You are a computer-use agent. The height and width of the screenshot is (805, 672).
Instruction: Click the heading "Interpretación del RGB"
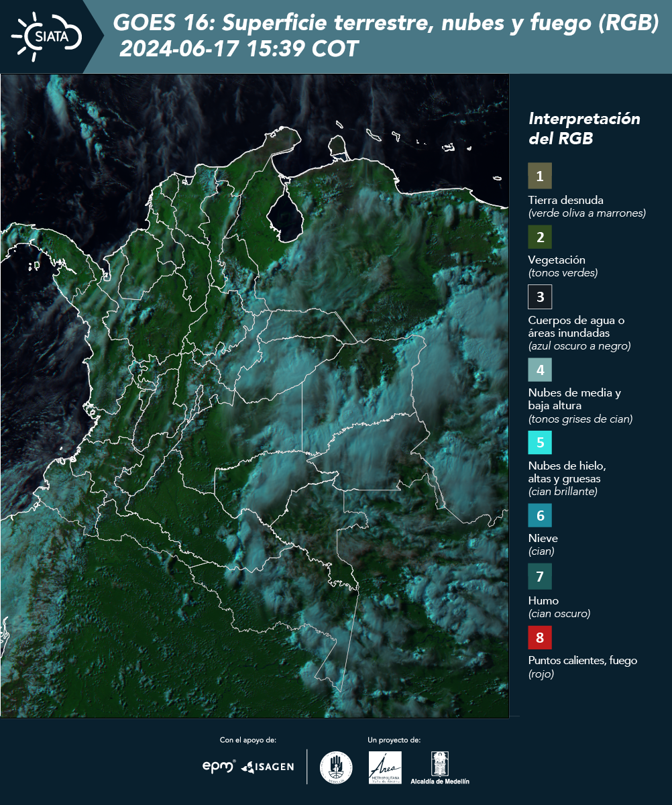pos(585,129)
